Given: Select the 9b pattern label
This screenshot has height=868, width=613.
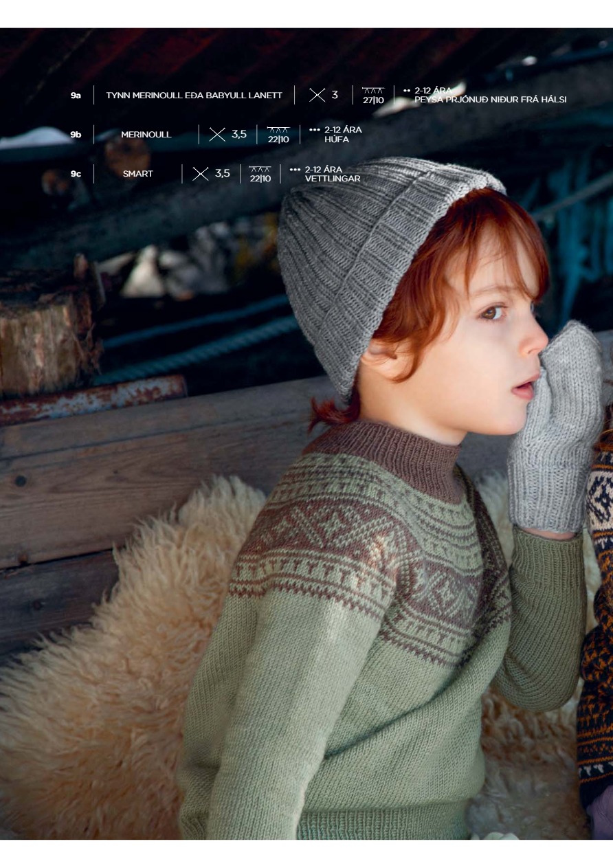Looking at the screenshot, I should coord(76,135).
